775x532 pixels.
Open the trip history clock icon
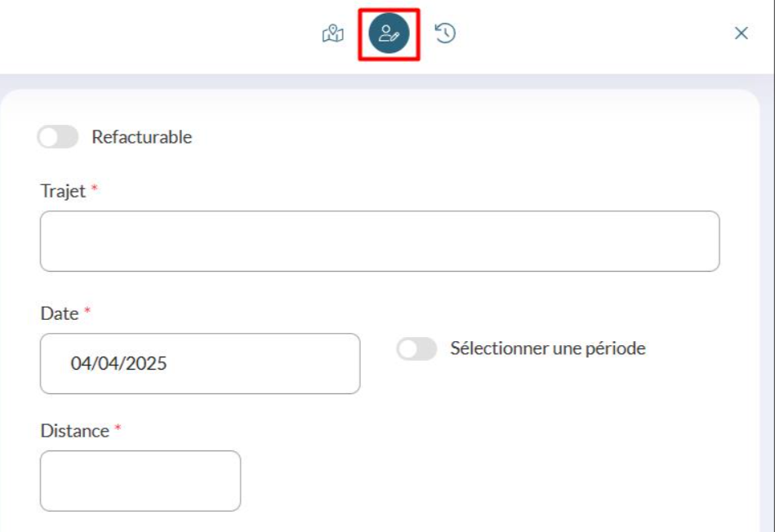(x=445, y=33)
